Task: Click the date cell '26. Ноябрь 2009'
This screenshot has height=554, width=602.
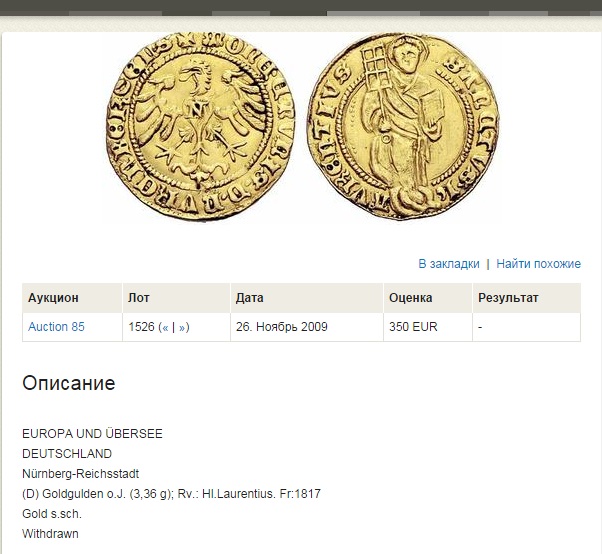Action: (x=281, y=327)
